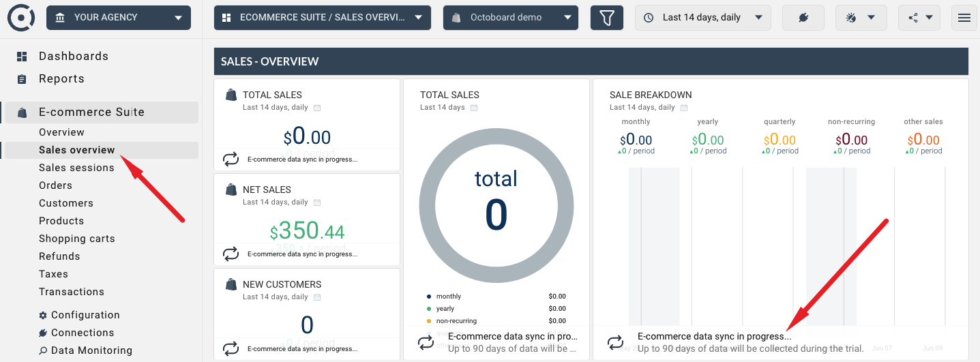Image resolution: width=980 pixels, height=362 pixels.
Task: Click the sync icon on Sale Breakdown widget
Action: coord(615,342)
